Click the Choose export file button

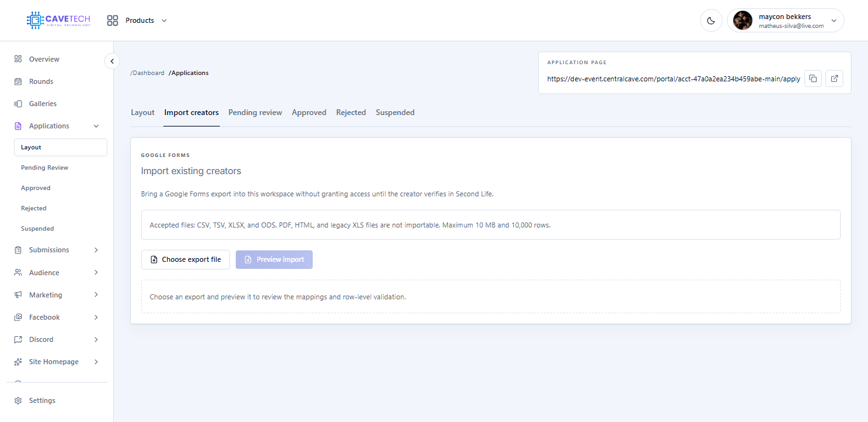(186, 259)
